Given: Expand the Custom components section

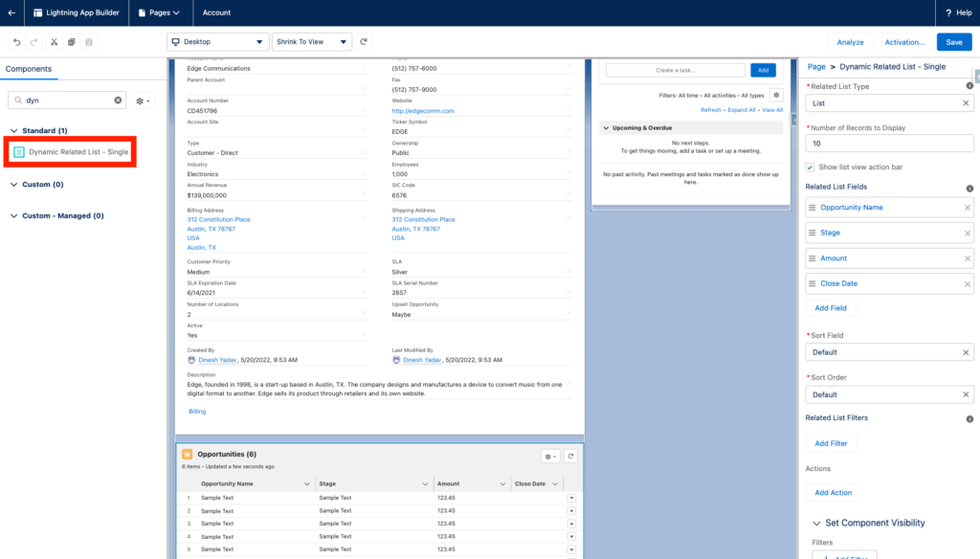Looking at the screenshot, I should click(x=13, y=185).
